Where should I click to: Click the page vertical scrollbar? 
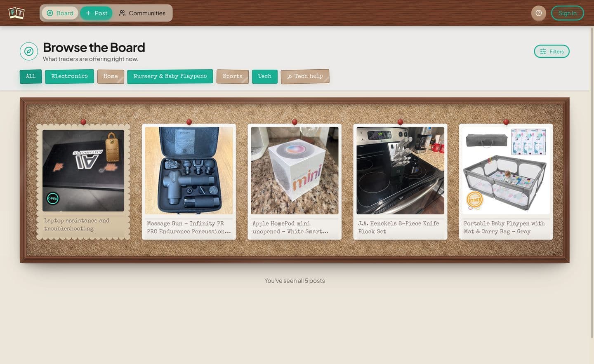click(592, 182)
